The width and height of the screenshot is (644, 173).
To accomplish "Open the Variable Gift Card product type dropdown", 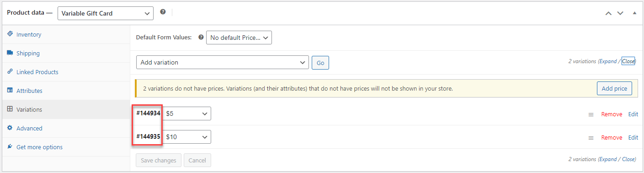I will click(106, 13).
